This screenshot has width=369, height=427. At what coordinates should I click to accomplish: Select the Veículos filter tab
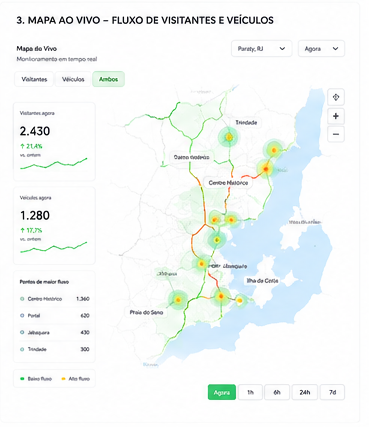(x=73, y=79)
